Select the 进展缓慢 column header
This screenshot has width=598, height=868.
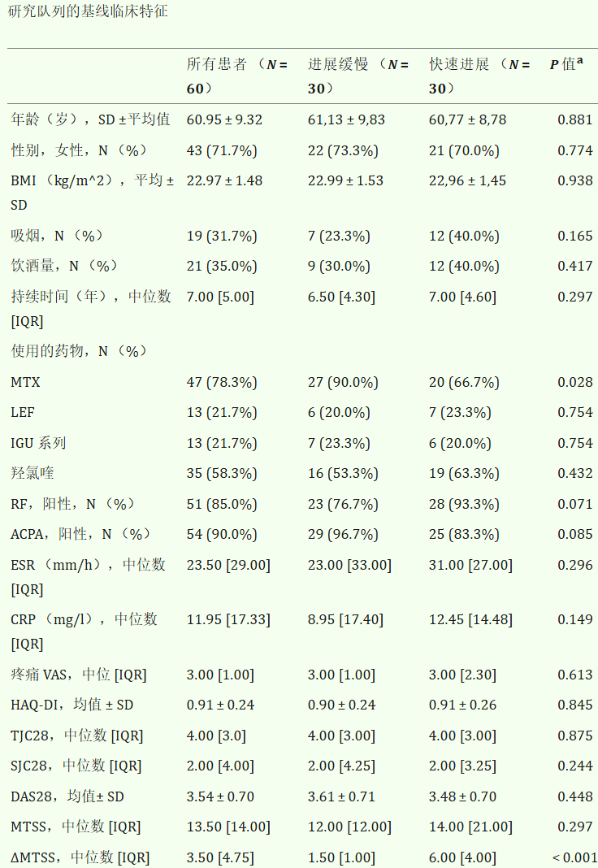[x=358, y=76]
